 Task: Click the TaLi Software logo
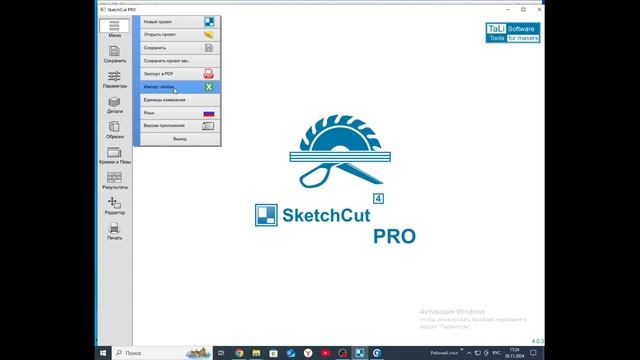pyautogui.click(x=513, y=33)
